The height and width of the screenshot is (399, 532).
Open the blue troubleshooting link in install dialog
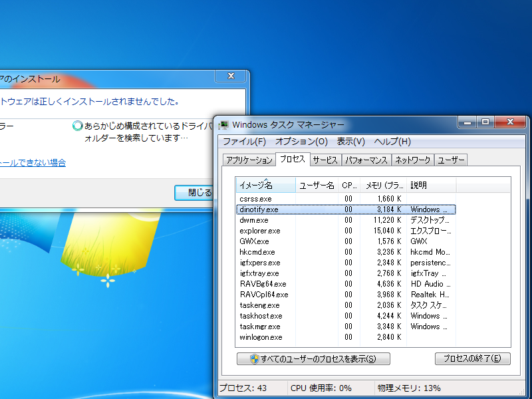(33, 163)
